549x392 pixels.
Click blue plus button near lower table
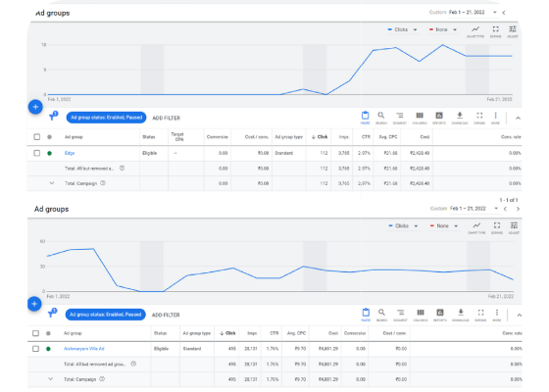[x=34, y=304]
